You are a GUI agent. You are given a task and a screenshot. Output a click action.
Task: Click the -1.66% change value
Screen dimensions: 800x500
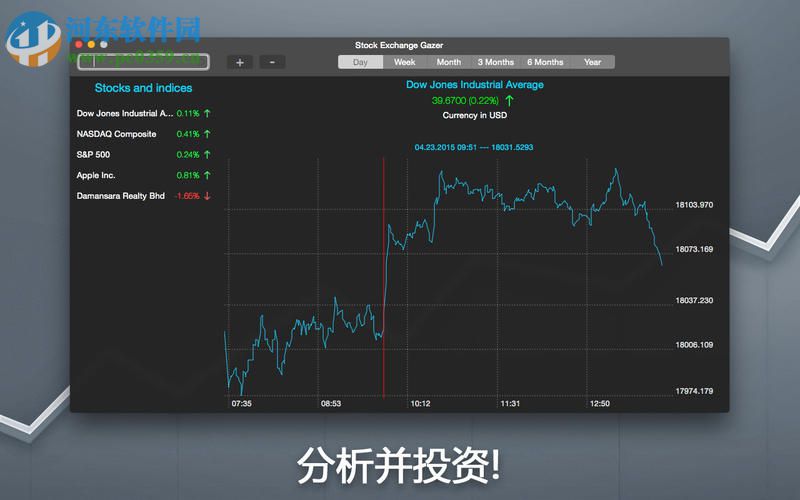tap(187, 196)
